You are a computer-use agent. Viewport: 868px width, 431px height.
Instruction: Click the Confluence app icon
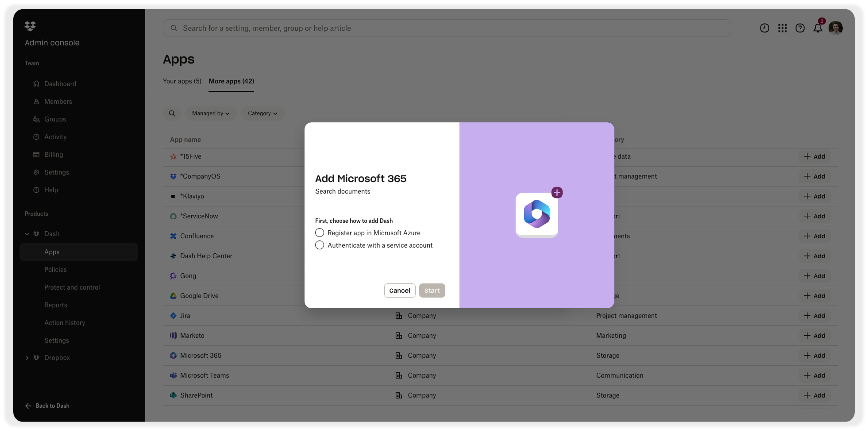click(x=173, y=236)
